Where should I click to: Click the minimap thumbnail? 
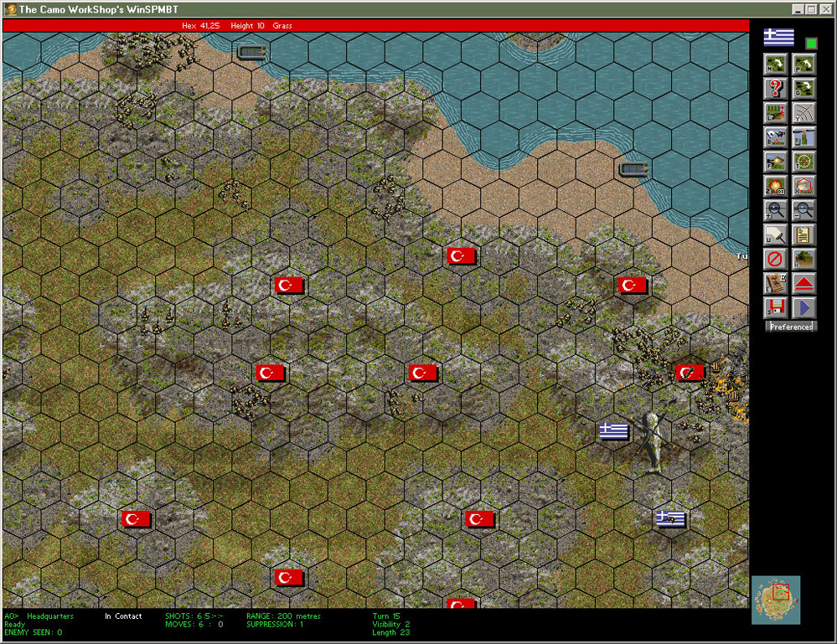pyautogui.click(x=776, y=600)
